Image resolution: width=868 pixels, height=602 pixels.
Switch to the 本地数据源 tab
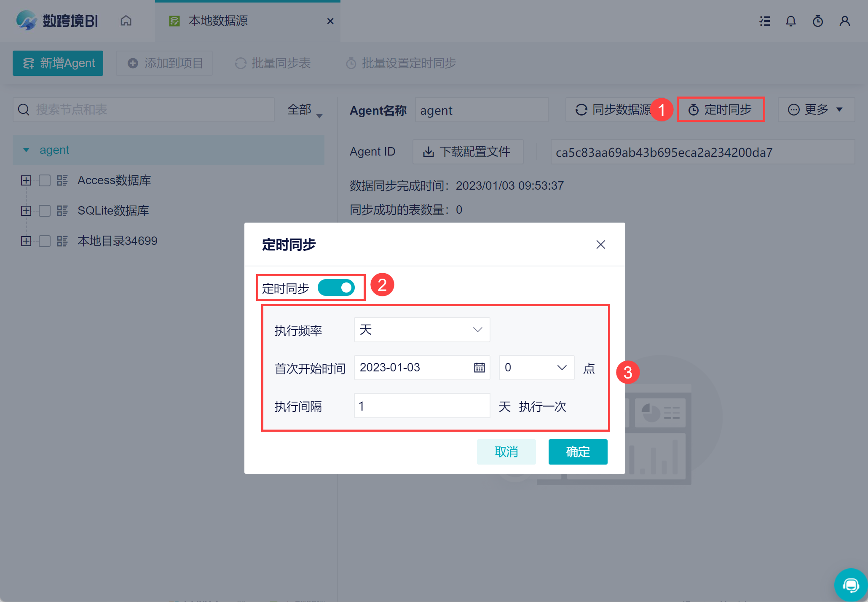pos(218,21)
